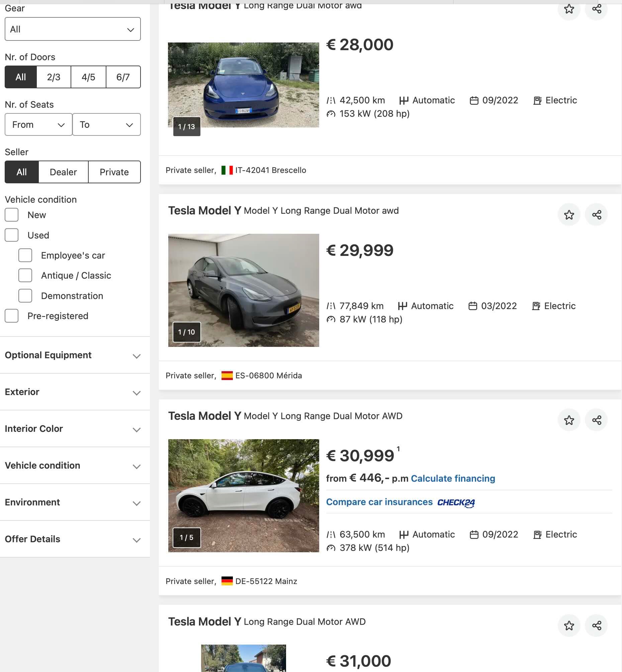The height and width of the screenshot is (672, 622).
Task: Expand the Optional Equipment section
Action: tap(72, 355)
